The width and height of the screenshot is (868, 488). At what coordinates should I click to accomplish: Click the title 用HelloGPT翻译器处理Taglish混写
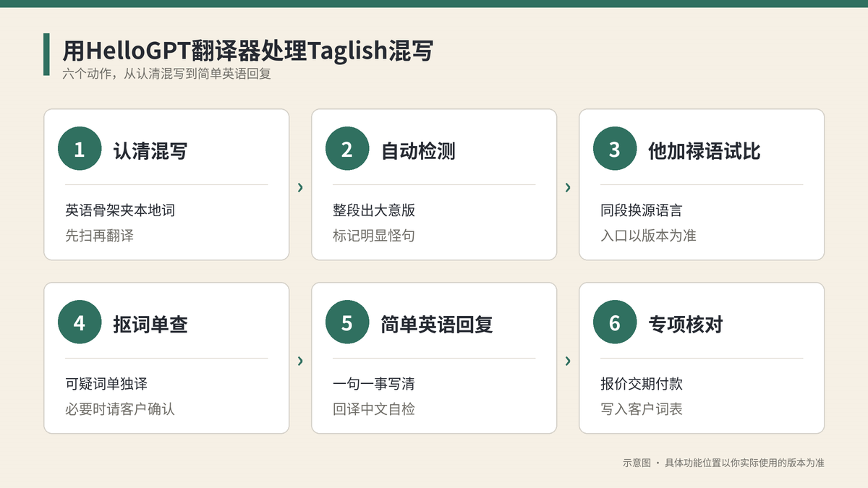click(247, 51)
